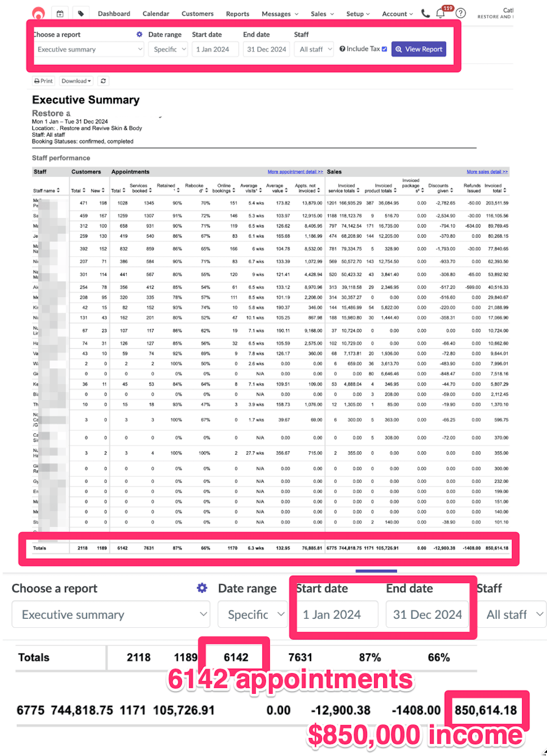Click the pink circular app logo
This screenshot has height=756, width=547.
coord(38,13)
